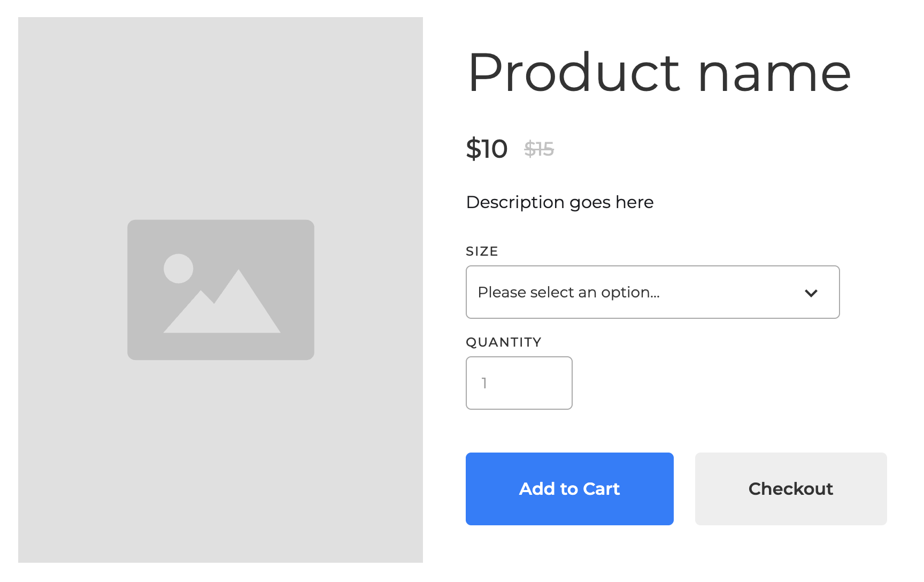Select the large gray product image

[x=220, y=290]
